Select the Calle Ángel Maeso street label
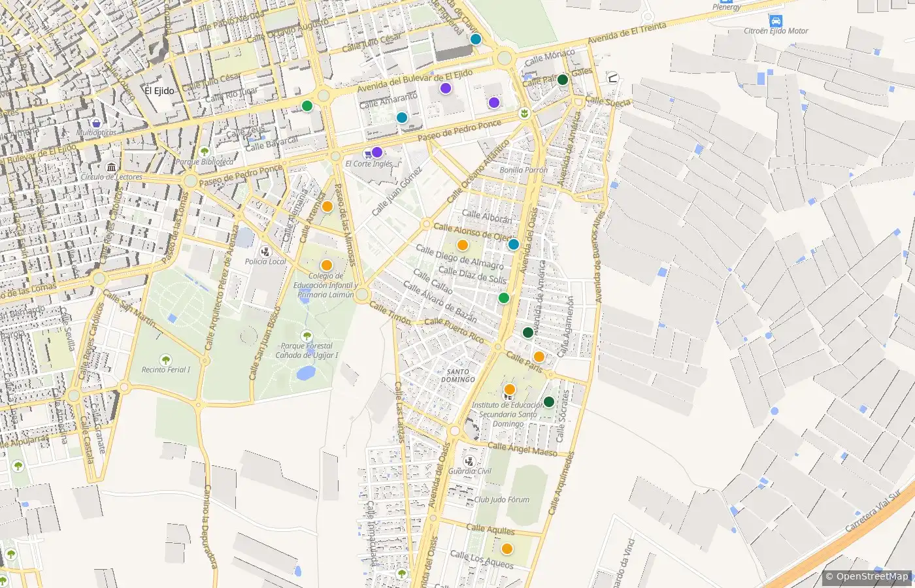Image resolution: width=915 pixels, height=588 pixels. (523, 449)
